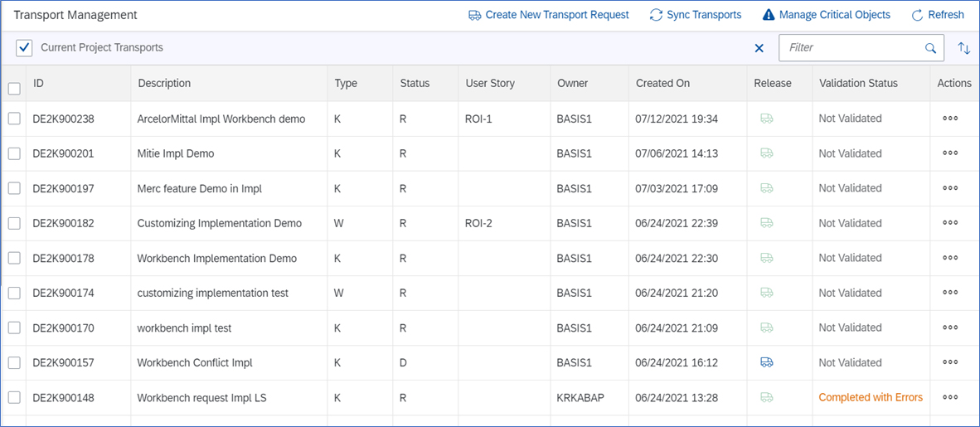
Task: Open three-dot actions for Workbench Conflict Impl
Action: [950, 362]
